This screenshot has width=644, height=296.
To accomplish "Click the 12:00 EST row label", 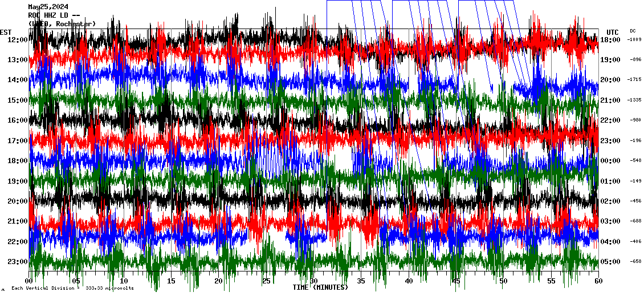I will (x=18, y=40).
